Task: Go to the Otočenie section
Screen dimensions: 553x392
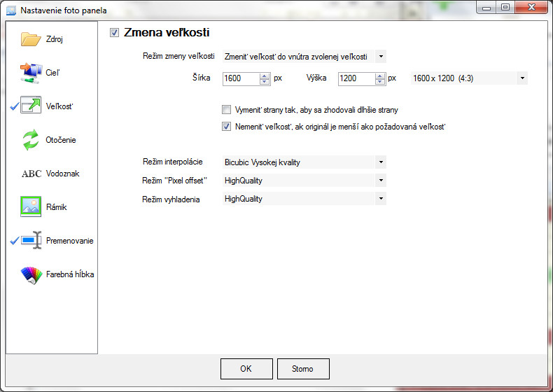Action: click(61, 140)
